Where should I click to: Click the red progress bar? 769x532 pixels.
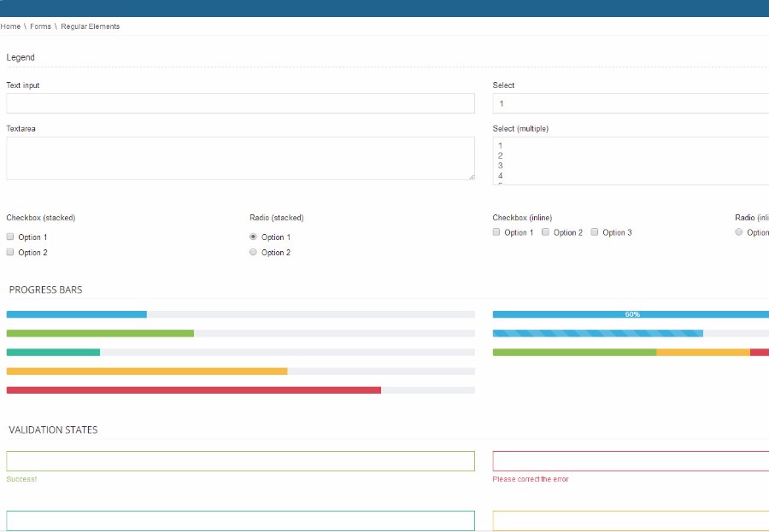point(193,390)
